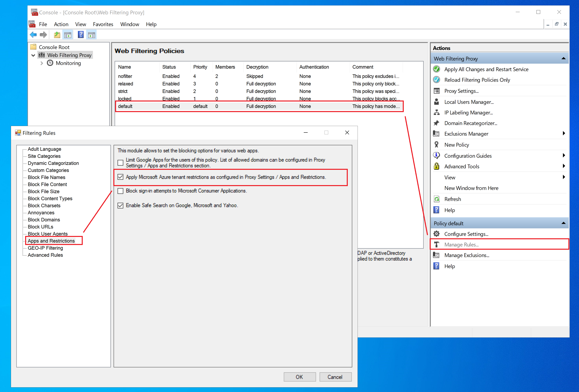Screen dimensions: 579x392
Task: Click the Configure Settings gear icon
Action: tap(437, 234)
